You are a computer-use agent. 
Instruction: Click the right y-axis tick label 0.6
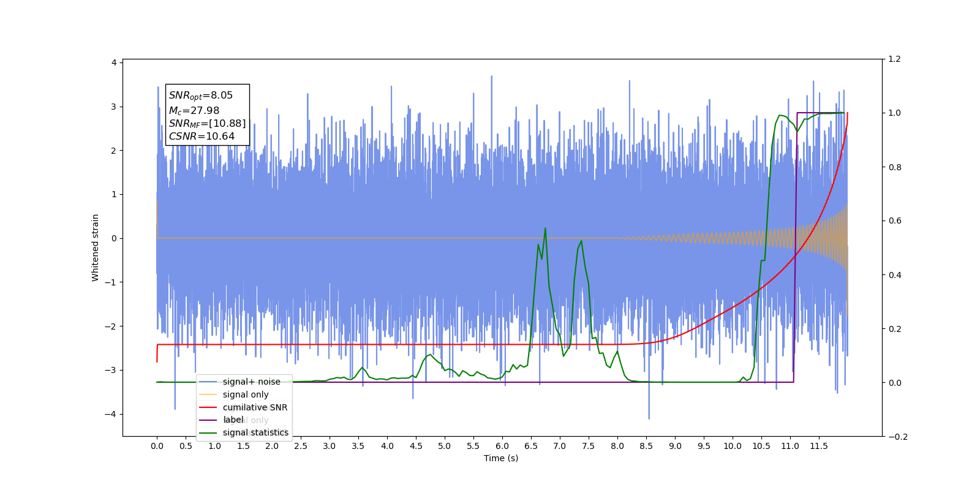(x=895, y=221)
